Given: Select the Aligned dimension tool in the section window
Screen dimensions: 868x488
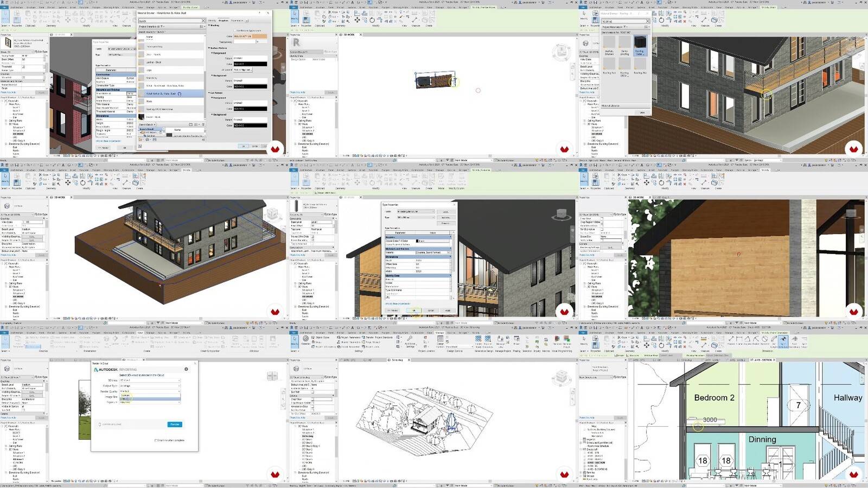Looking at the screenshot, I should pyautogui.click(x=731, y=341).
